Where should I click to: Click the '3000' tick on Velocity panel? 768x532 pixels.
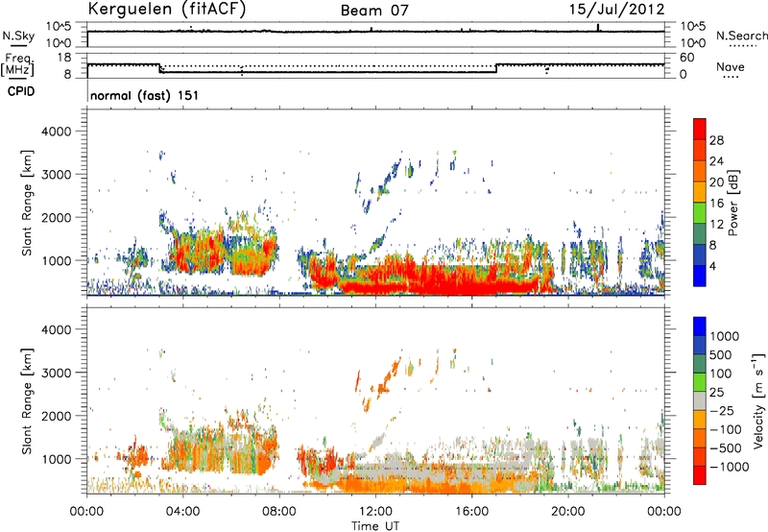click(x=56, y=373)
